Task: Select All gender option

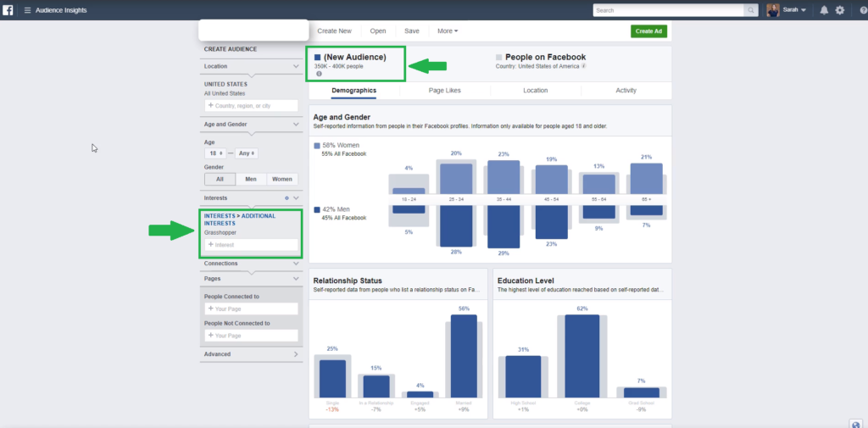Action: click(x=220, y=179)
